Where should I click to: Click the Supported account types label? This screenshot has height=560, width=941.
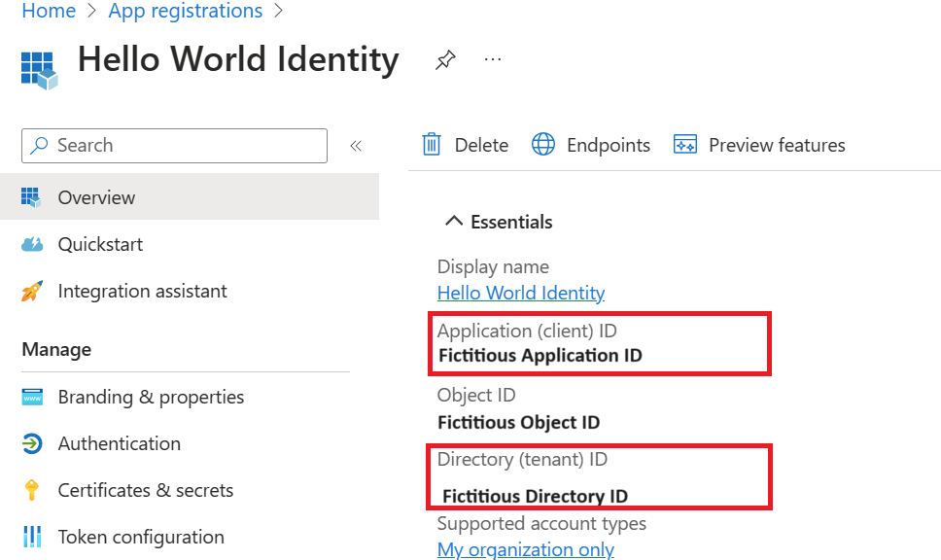tap(541, 523)
